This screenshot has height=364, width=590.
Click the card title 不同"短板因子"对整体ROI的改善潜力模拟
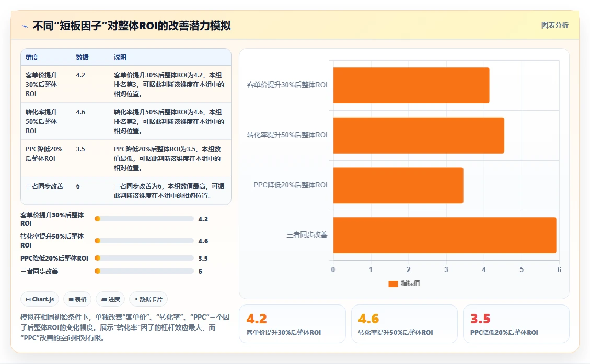tap(132, 26)
